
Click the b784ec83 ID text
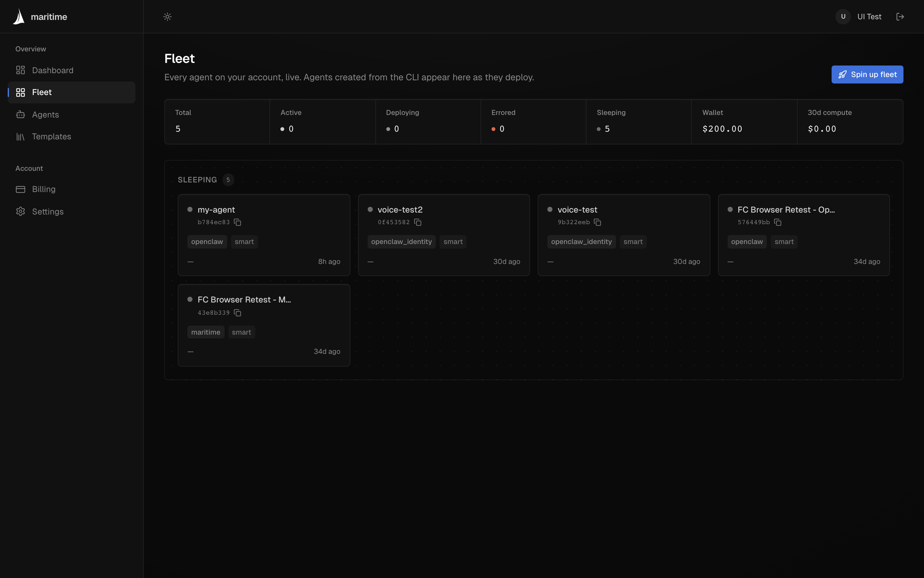click(x=213, y=222)
